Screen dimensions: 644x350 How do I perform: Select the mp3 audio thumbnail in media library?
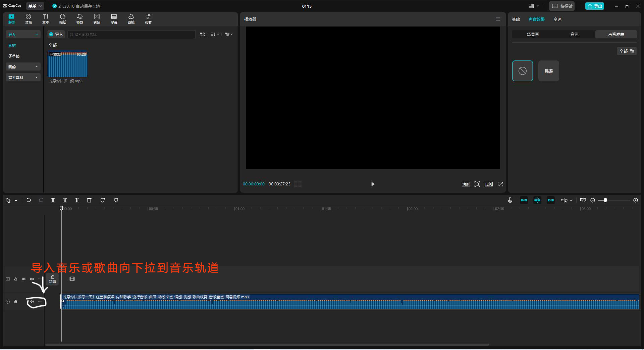[67, 64]
